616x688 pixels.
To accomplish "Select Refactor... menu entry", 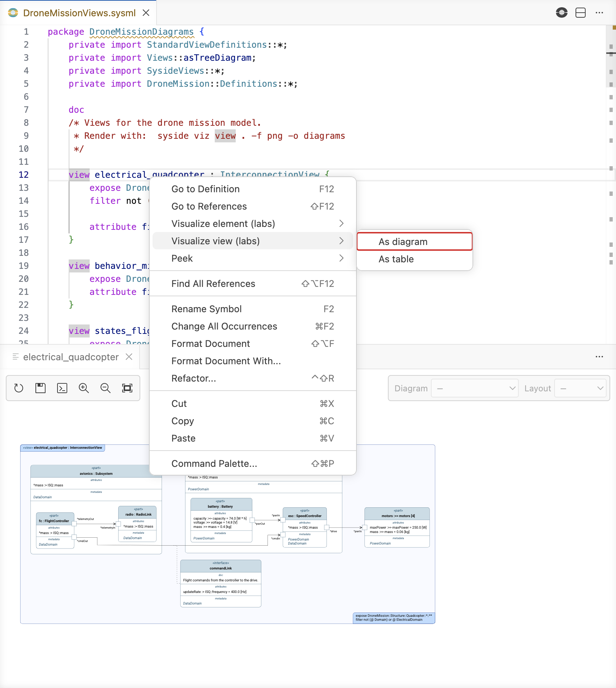I will [x=253, y=378].
